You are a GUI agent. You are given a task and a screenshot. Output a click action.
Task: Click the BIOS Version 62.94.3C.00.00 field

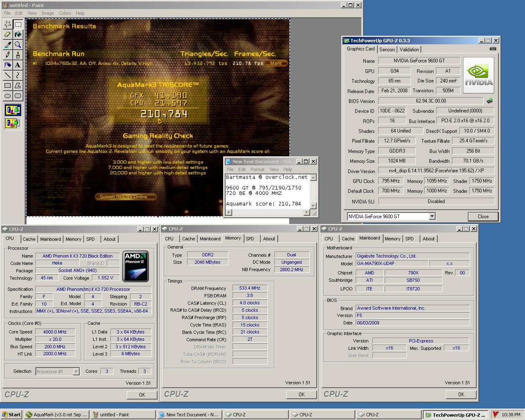(x=431, y=101)
